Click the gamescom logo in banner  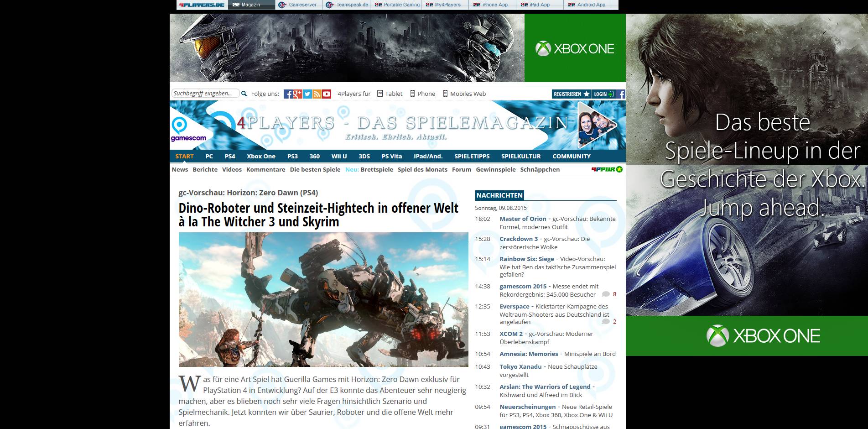point(188,130)
